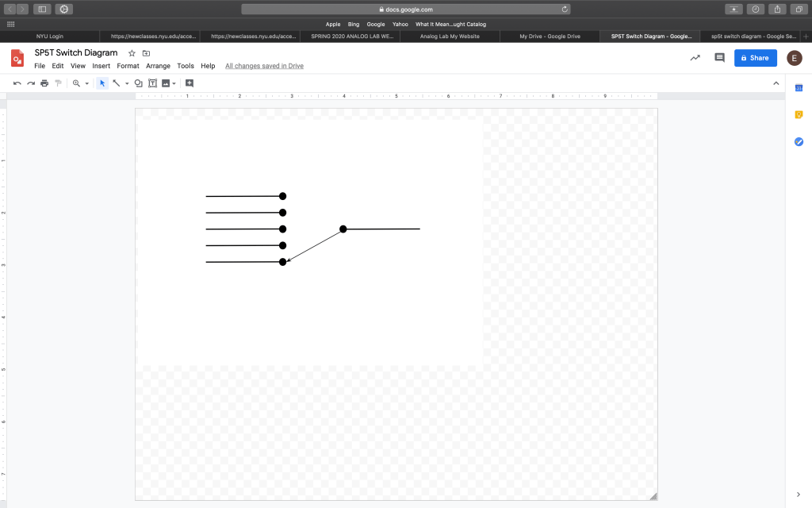Click the blue Share button
The image size is (812, 508).
(755, 58)
